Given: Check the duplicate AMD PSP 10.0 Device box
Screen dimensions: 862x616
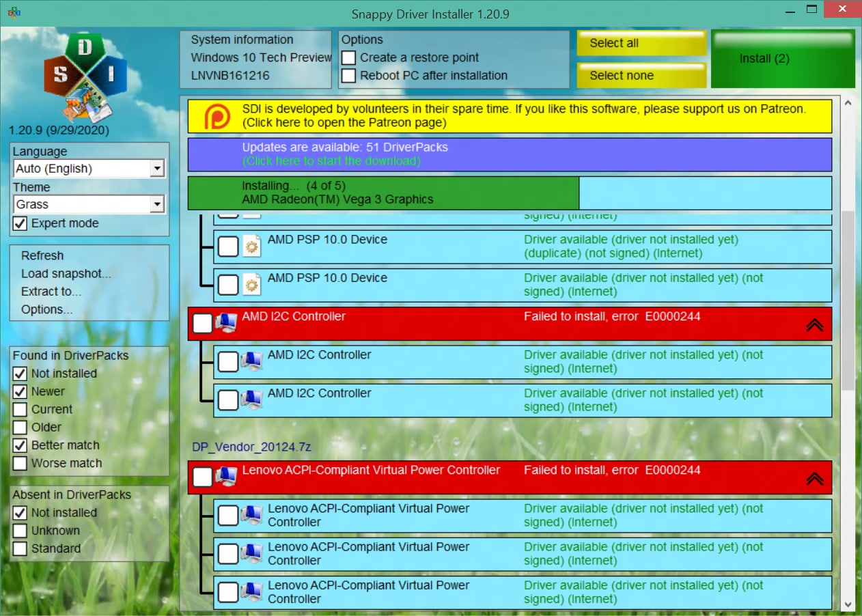Looking at the screenshot, I should [x=228, y=247].
